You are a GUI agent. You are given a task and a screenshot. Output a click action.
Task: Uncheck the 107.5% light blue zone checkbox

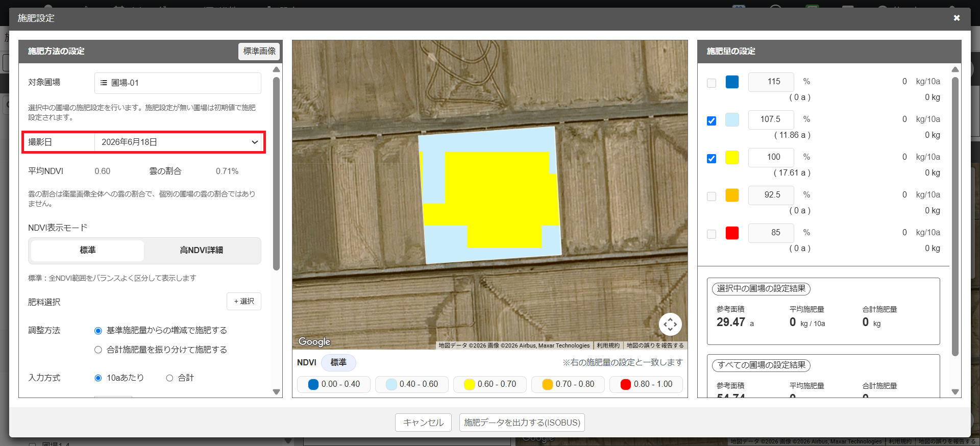coord(712,121)
